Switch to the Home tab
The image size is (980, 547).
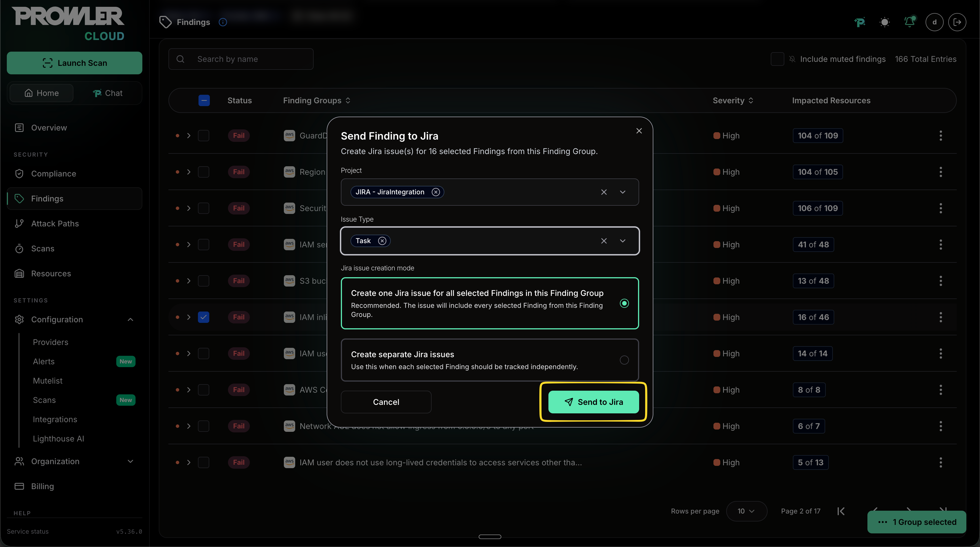pyautogui.click(x=41, y=93)
